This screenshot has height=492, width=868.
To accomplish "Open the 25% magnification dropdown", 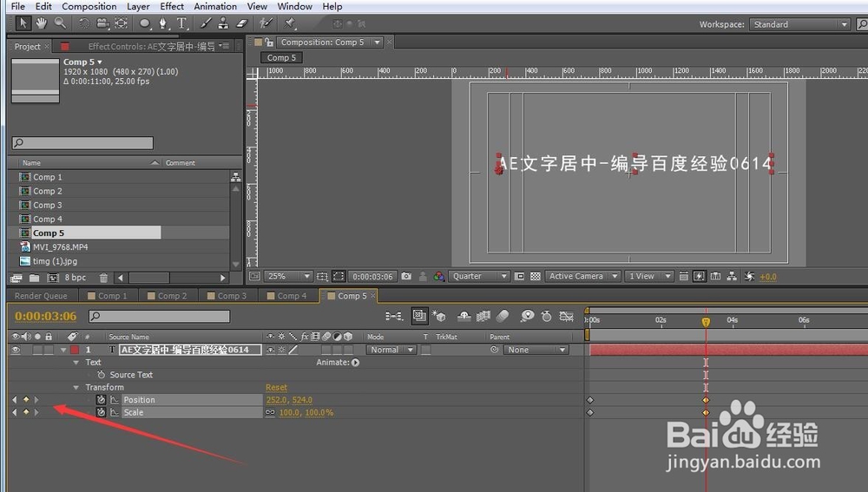I will click(289, 276).
